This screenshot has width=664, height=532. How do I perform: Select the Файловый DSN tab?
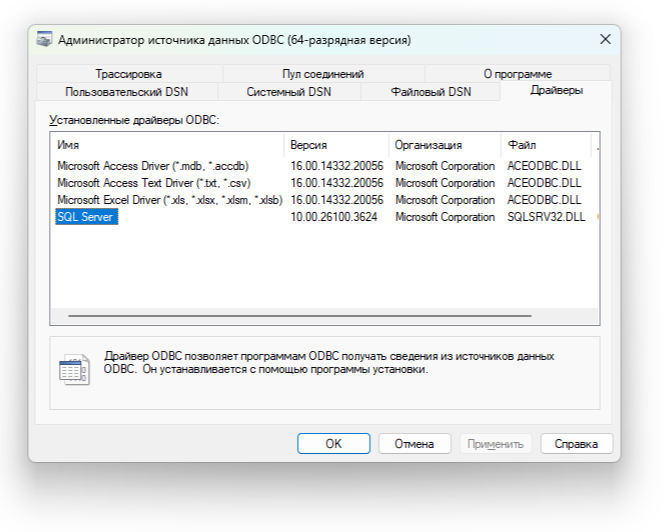430,91
